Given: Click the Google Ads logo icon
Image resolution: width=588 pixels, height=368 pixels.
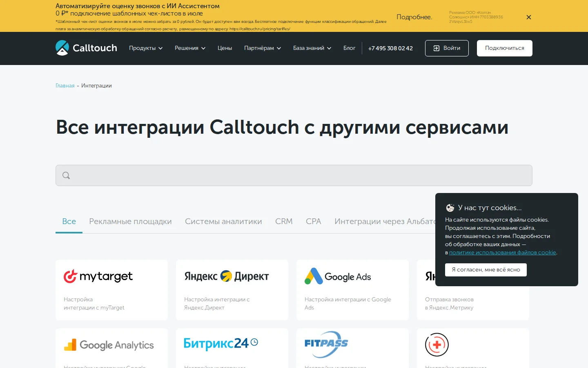Looking at the screenshot, I should (x=314, y=276).
